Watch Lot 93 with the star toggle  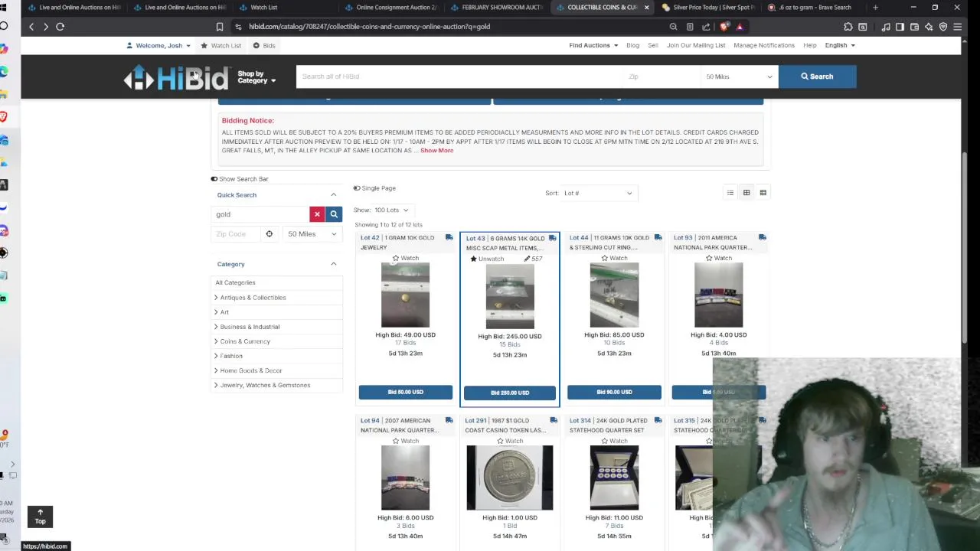pyautogui.click(x=718, y=258)
